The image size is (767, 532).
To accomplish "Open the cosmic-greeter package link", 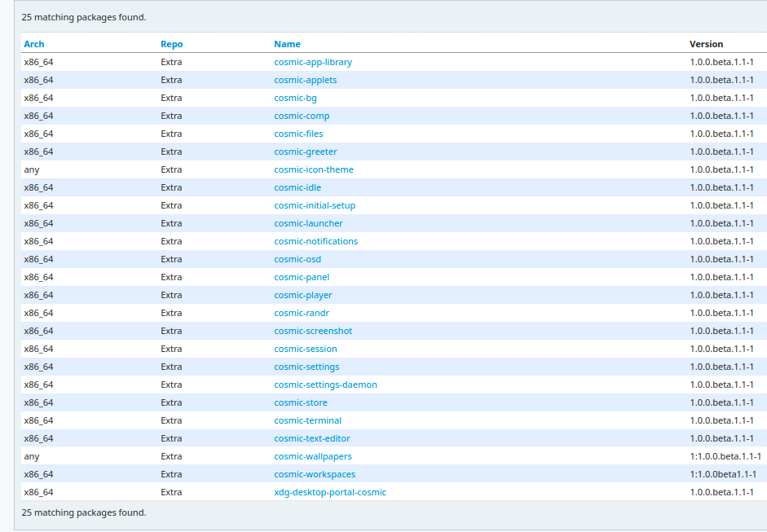I will coord(305,152).
